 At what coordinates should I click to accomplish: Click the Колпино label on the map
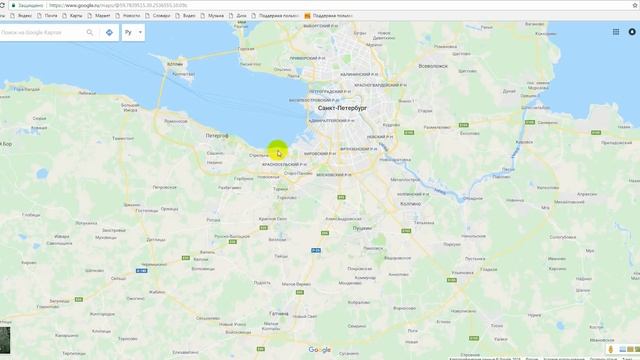pos(410,203)
